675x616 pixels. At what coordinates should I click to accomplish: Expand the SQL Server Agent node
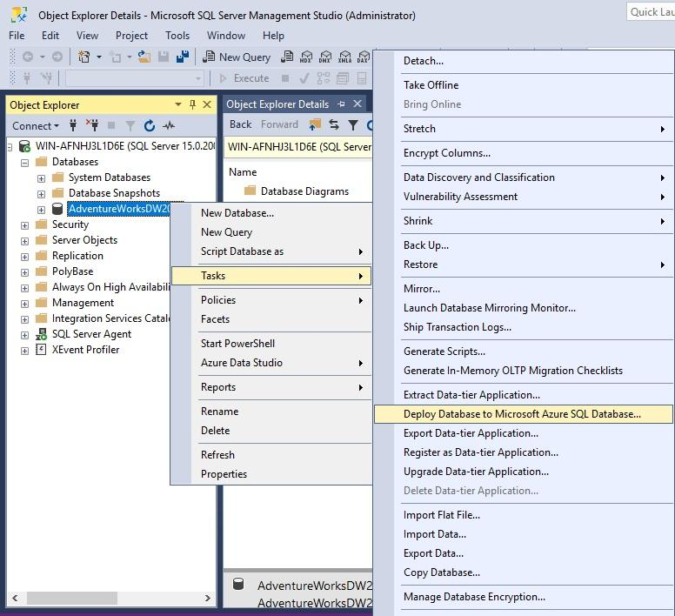pyautogui.click(x=25, y=335)
